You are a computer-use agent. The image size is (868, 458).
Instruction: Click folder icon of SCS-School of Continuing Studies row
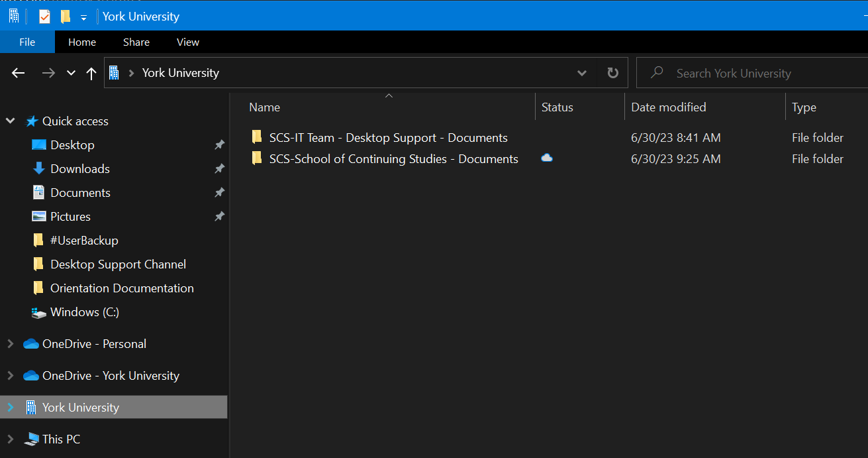pyautogui.click(x=257, y=158)
